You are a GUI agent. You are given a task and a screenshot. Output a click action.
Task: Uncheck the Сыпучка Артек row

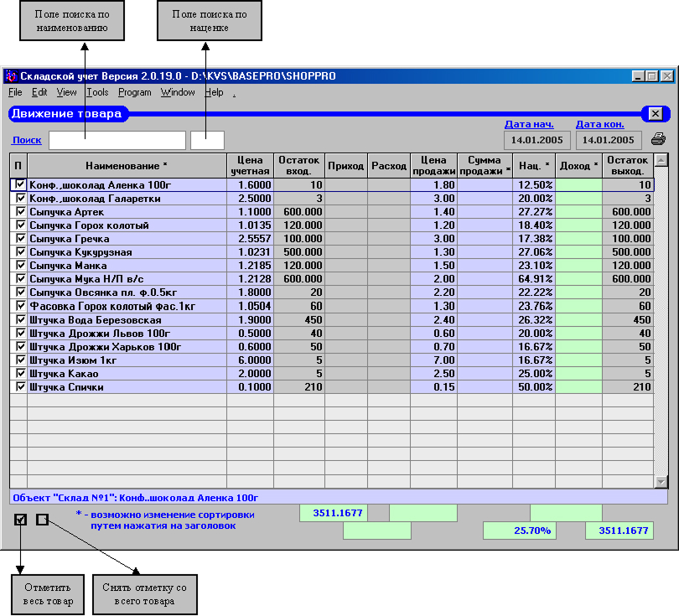pos(20,211)
